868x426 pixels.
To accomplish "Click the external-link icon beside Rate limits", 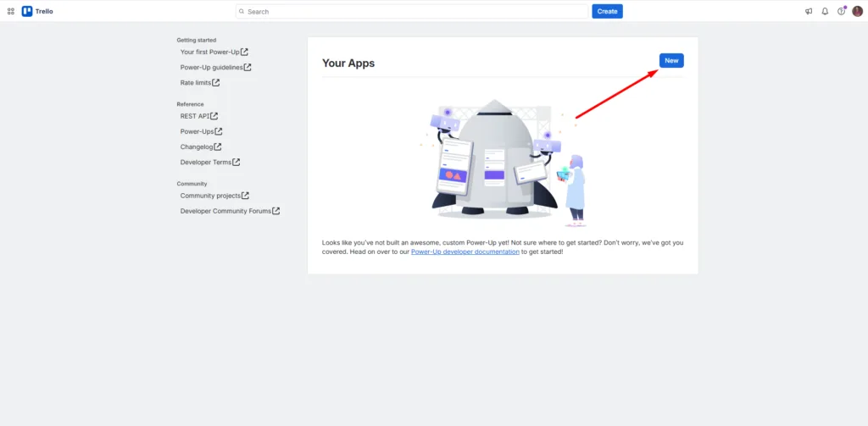I will (216, 82).
